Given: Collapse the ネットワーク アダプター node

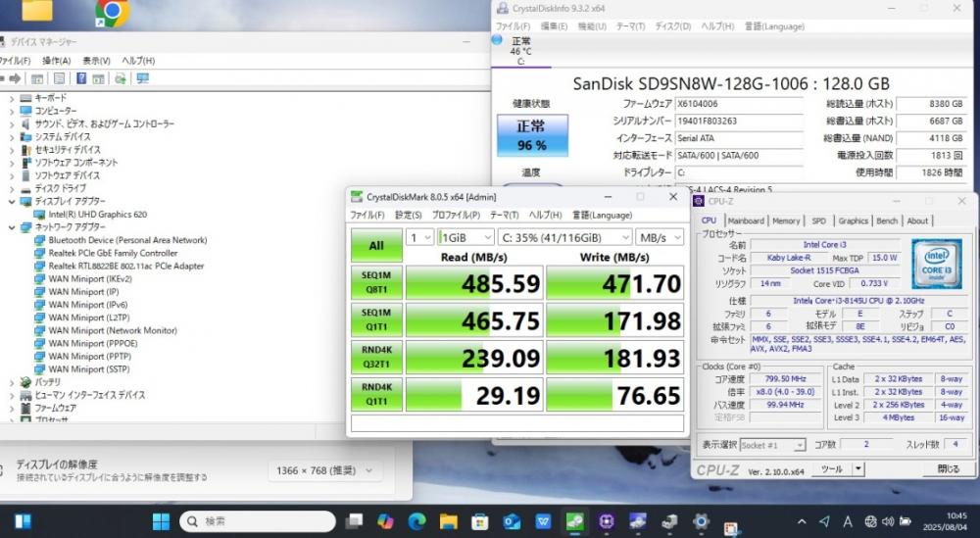Looking at the screenshot, I should (11, 227).
